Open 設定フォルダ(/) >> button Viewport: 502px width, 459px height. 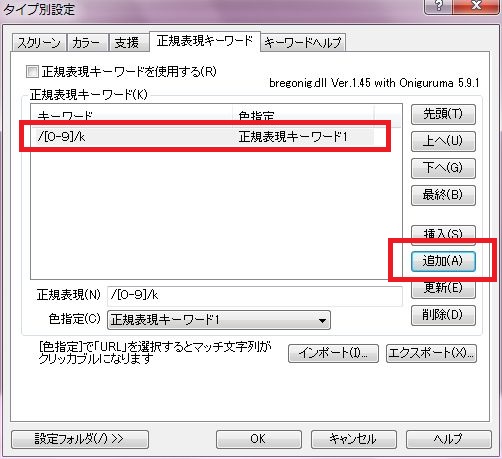(x=80, y=439)
